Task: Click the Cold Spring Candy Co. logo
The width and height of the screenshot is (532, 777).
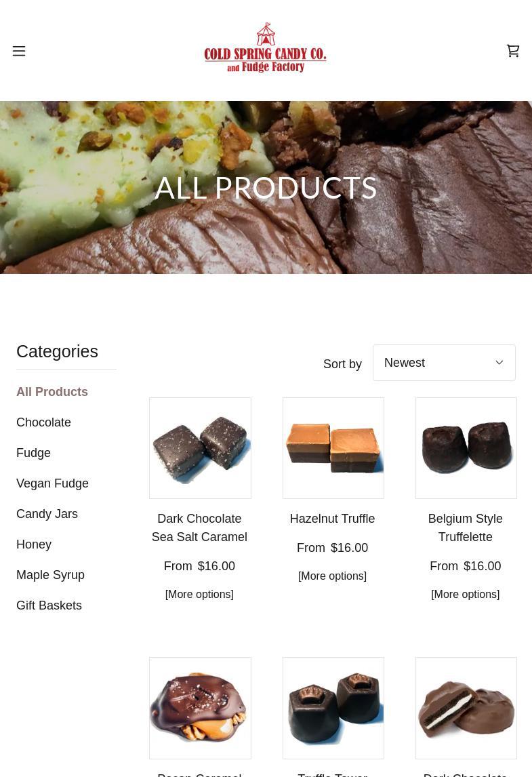Action: [x=266, y=48]
